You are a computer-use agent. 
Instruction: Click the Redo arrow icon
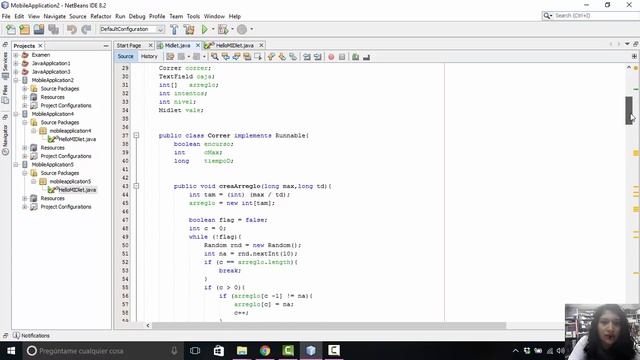click(86, 29)
